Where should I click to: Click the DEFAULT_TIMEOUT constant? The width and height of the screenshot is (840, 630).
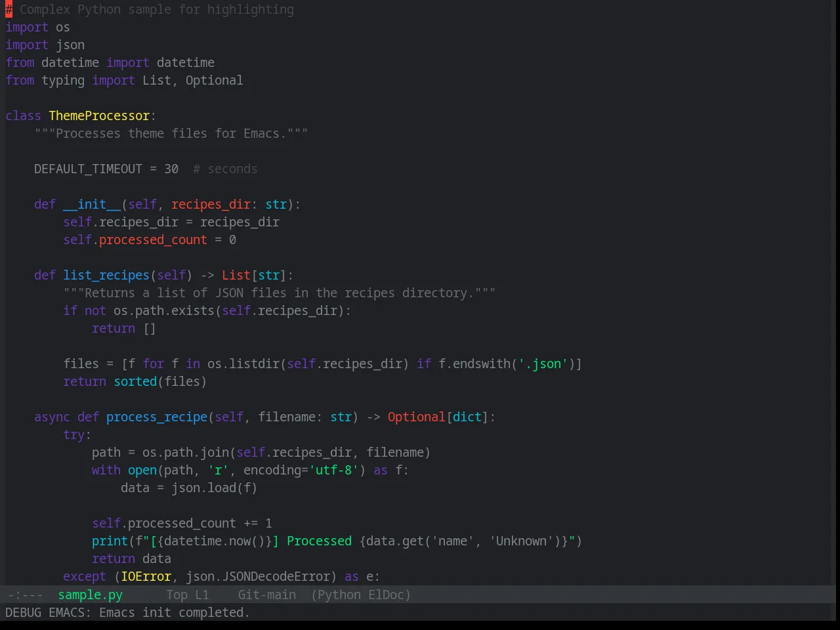coord(88,169)
